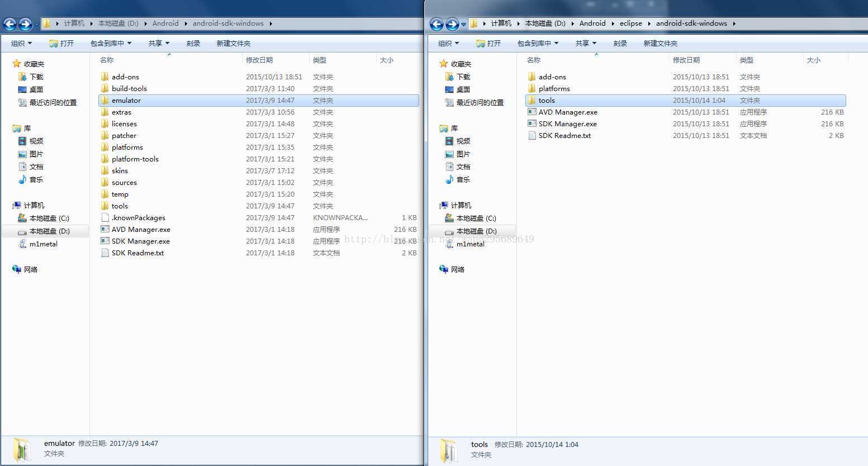Click 打开 button in left window toolbar
The image size is (868, 466).
coord(61,44)
